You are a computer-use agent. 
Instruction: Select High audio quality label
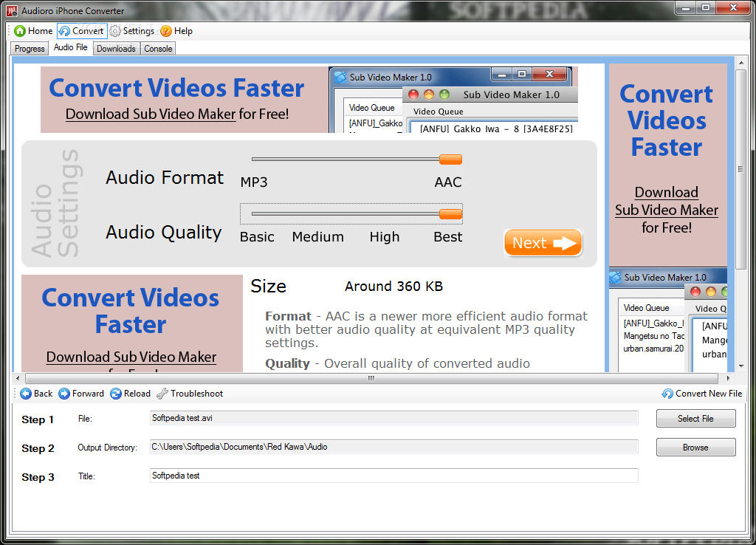coord(384,237)
